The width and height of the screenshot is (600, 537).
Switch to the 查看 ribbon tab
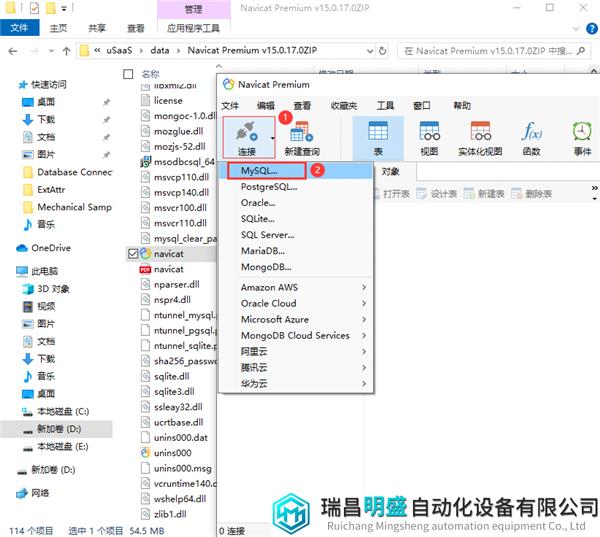(x=135, y=29)
